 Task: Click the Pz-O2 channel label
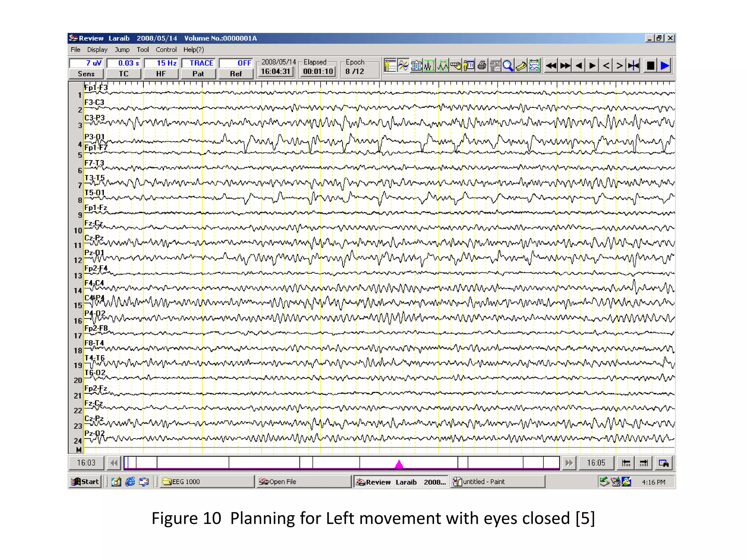coord(94,433)
